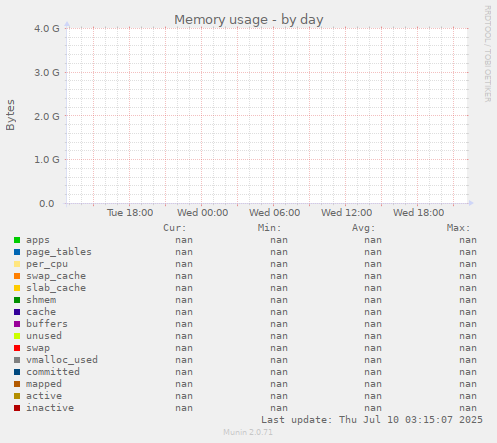Click the 'Bytes' vertical axis label

[x=10, y=115]
